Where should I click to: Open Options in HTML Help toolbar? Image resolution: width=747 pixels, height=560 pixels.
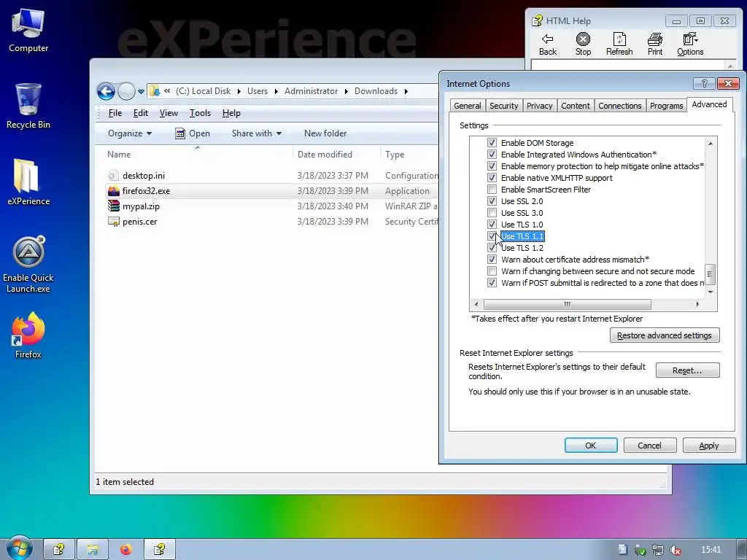[x=690, y=44]
